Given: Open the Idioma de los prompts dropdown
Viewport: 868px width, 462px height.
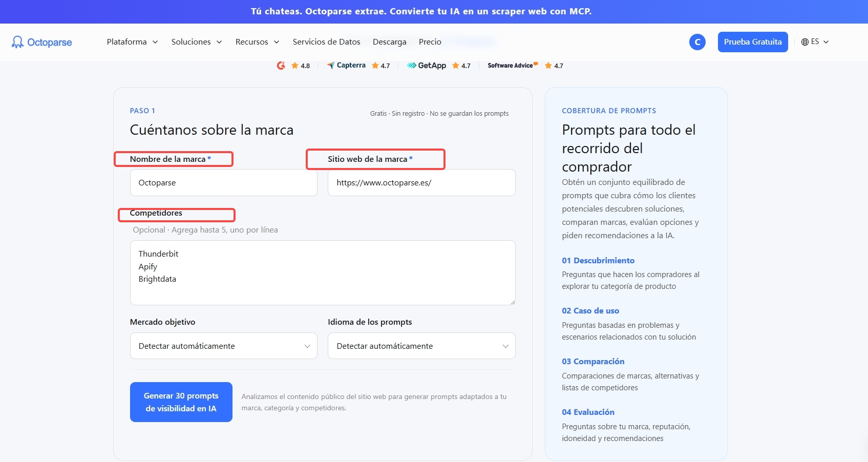Looking at the screenshot, I should (421, 346).
